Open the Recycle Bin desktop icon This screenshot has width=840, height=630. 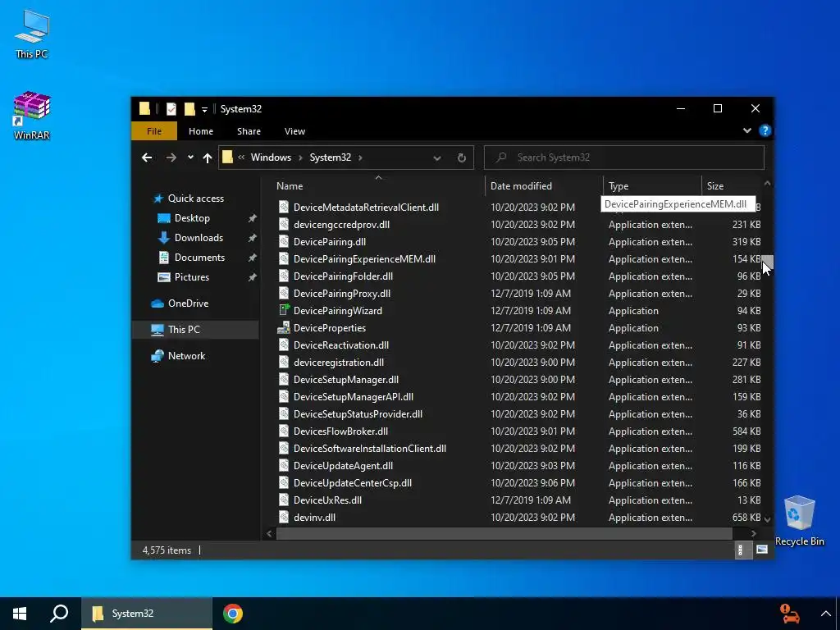(x=799, y=520)
